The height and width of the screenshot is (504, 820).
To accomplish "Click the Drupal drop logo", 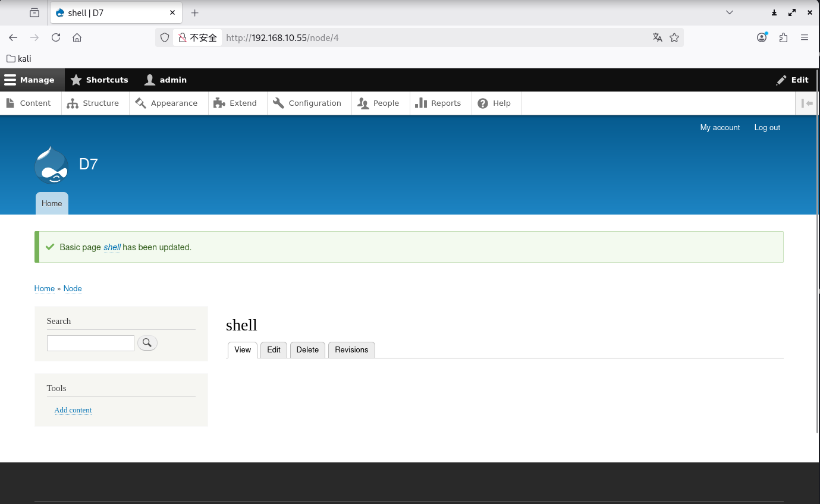I will point(51,165).
